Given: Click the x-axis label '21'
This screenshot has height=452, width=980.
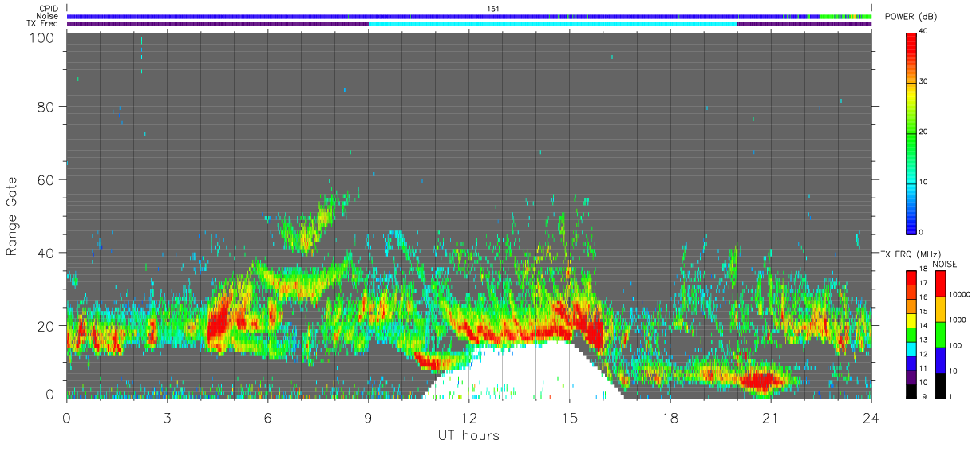Looking at the screenshot, I should click(770, 418).
